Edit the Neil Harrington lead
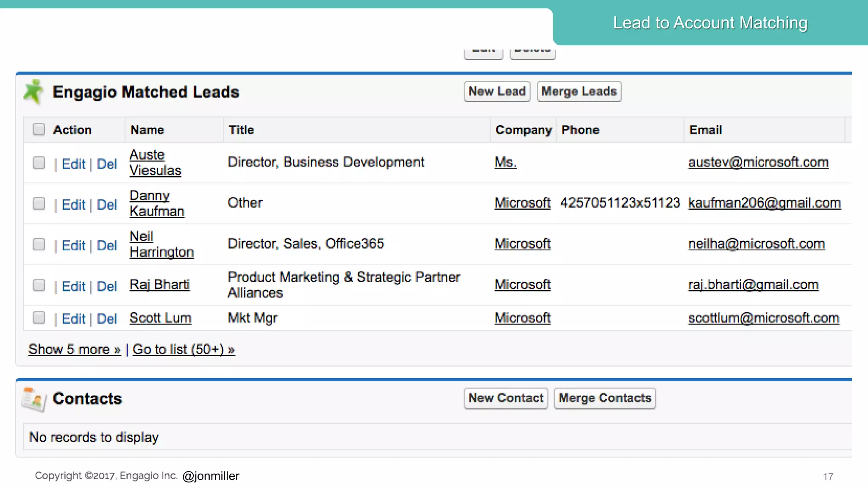 pyautogui.click(x=74, y=245)
